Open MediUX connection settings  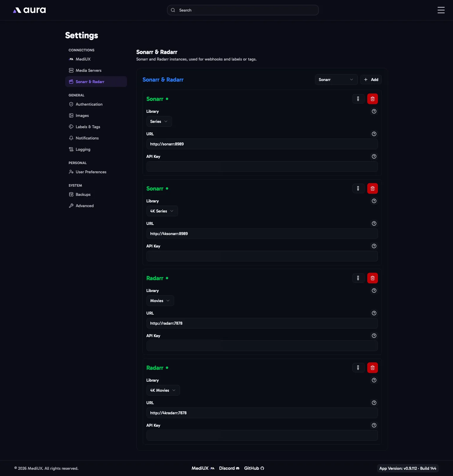coord(96,59)
